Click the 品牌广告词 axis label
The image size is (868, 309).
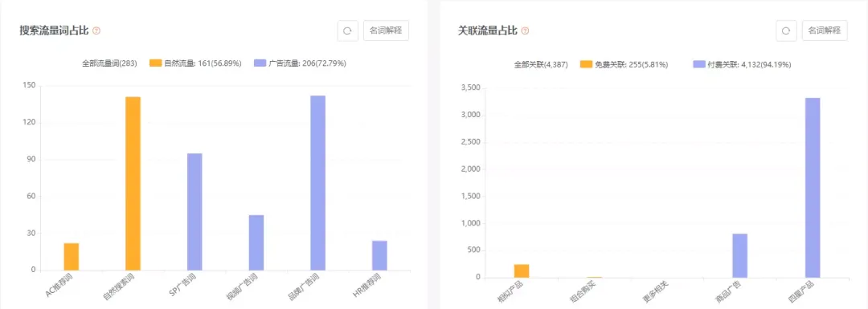tap(303, 287)
